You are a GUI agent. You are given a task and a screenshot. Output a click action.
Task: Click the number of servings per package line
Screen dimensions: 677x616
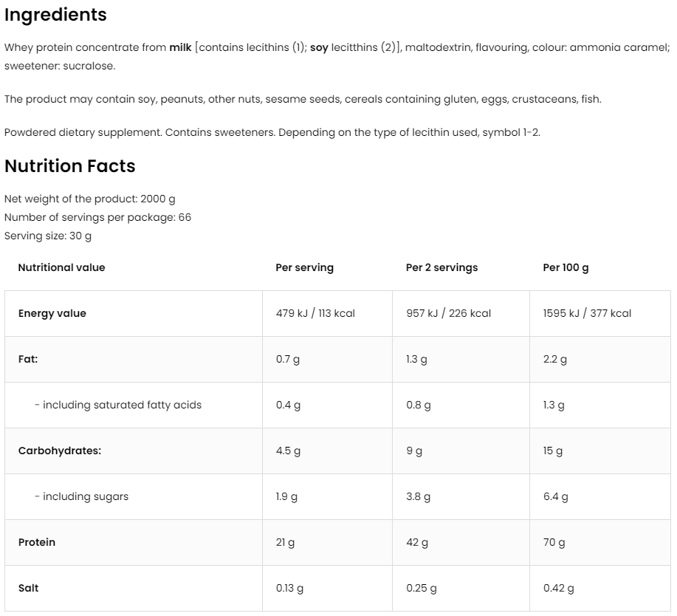[x=97, y=217]
